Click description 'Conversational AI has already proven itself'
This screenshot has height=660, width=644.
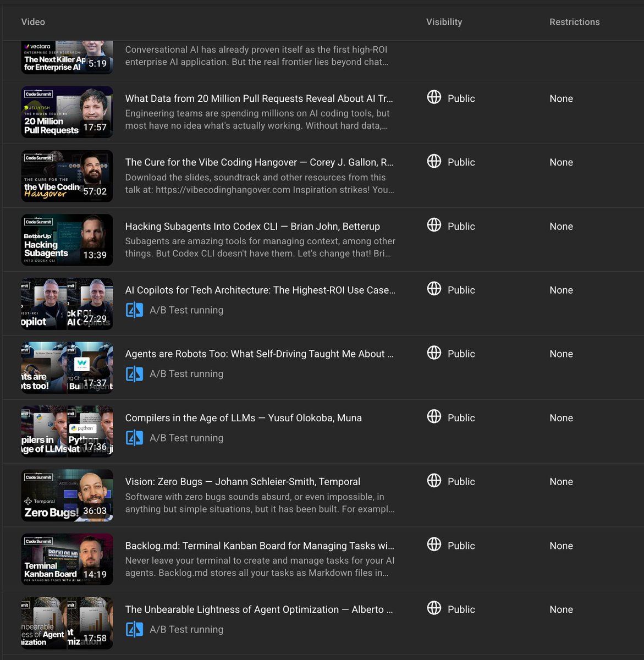click(x=257, y=56)
